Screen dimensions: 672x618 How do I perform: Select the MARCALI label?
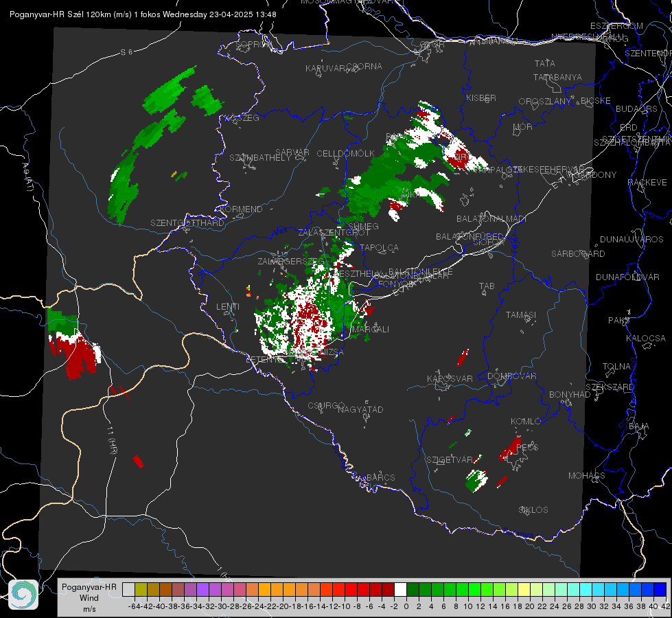tap(370, 330)
